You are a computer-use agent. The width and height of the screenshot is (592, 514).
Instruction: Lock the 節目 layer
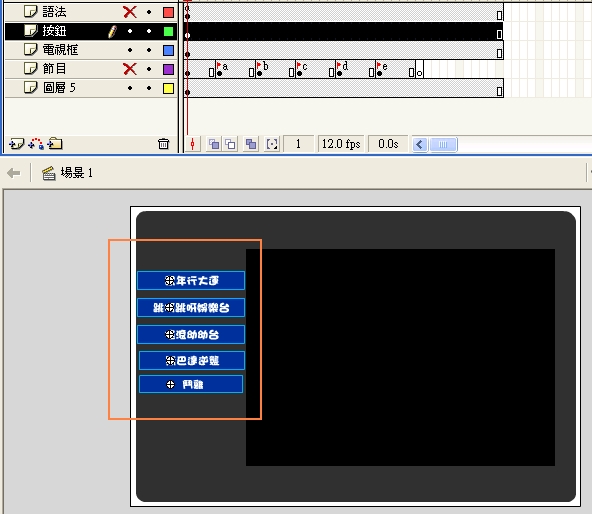(149, 69)
